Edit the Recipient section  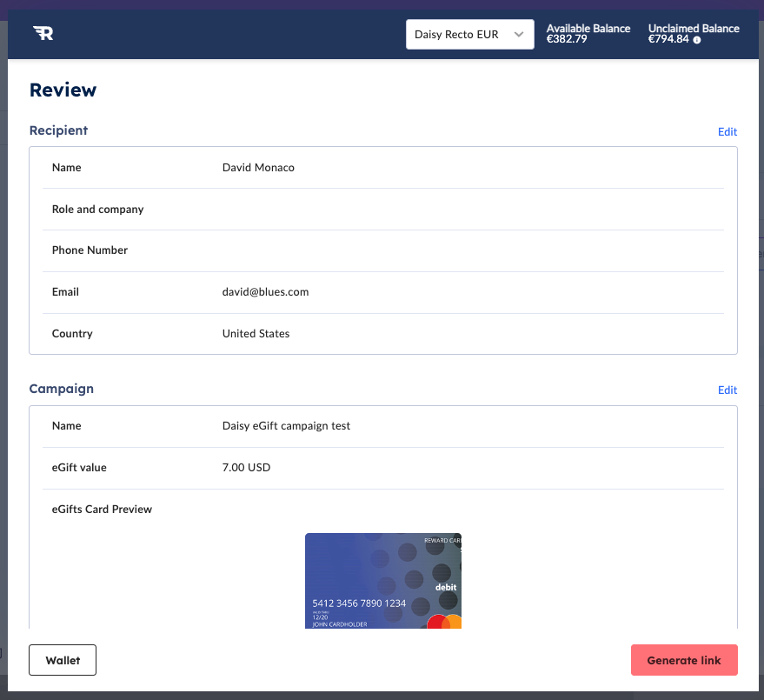click(x=727, y=131)
